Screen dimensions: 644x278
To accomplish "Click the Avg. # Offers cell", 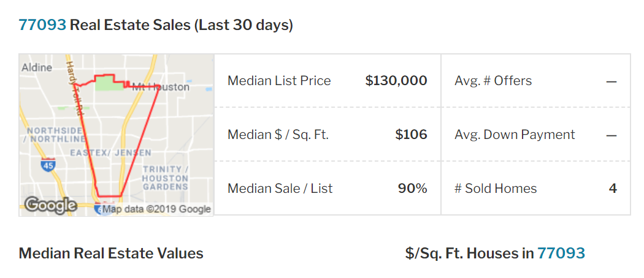I will point(535,81).
